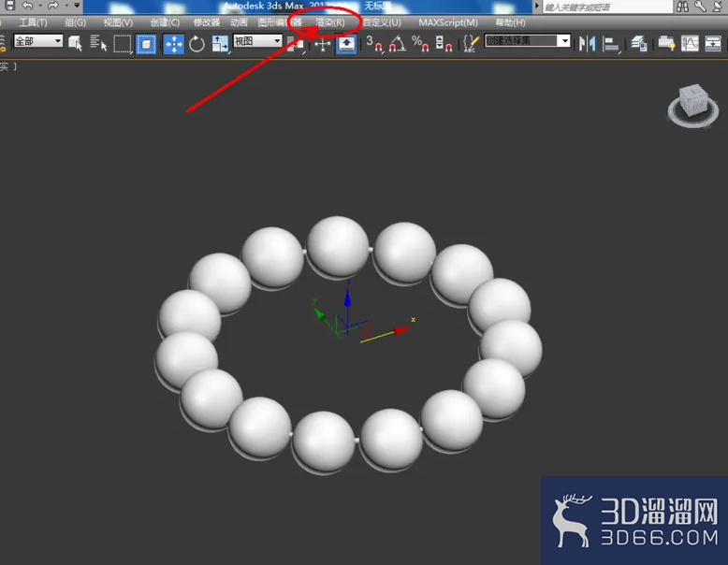Open the Schematic View icon
Screen dimensions: 728x565
pyautogui.click(x=713, y=44)
